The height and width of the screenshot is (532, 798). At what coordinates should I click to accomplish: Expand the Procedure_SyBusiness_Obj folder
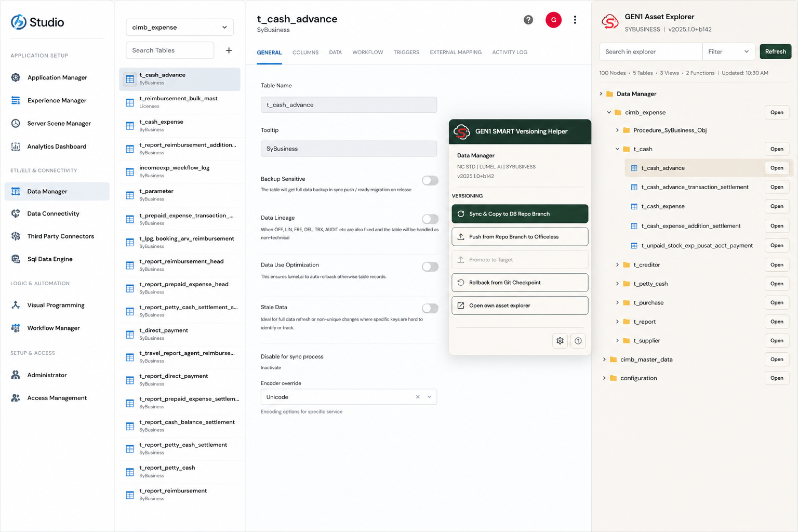click(617, 130)
